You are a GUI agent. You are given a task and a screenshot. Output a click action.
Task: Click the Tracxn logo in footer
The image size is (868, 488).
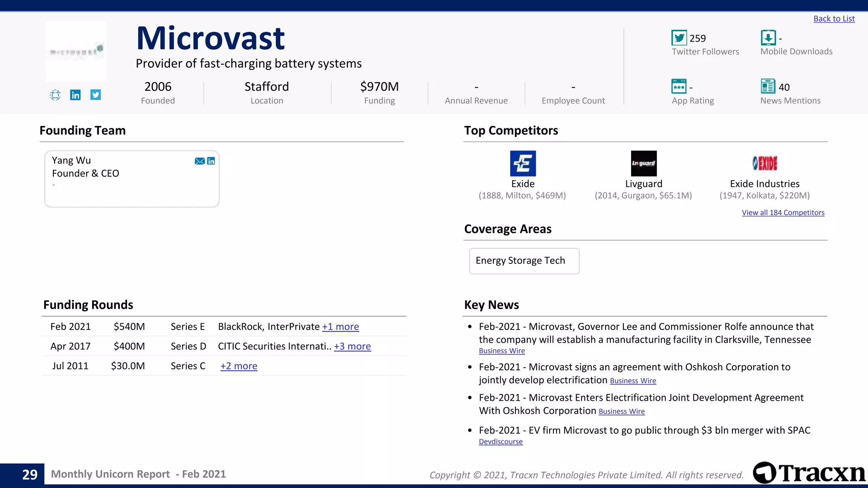tap(810, 473)
